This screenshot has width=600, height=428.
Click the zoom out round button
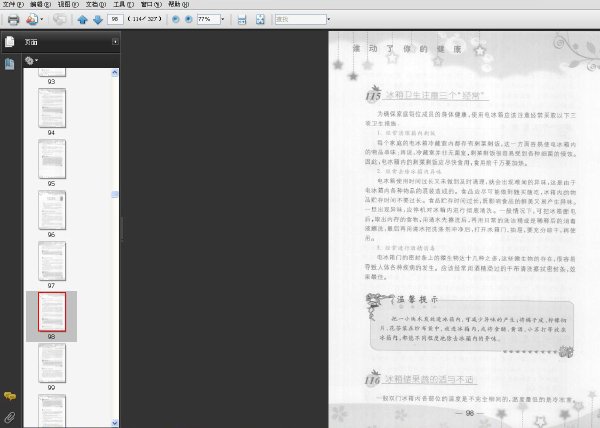(176, 19)
